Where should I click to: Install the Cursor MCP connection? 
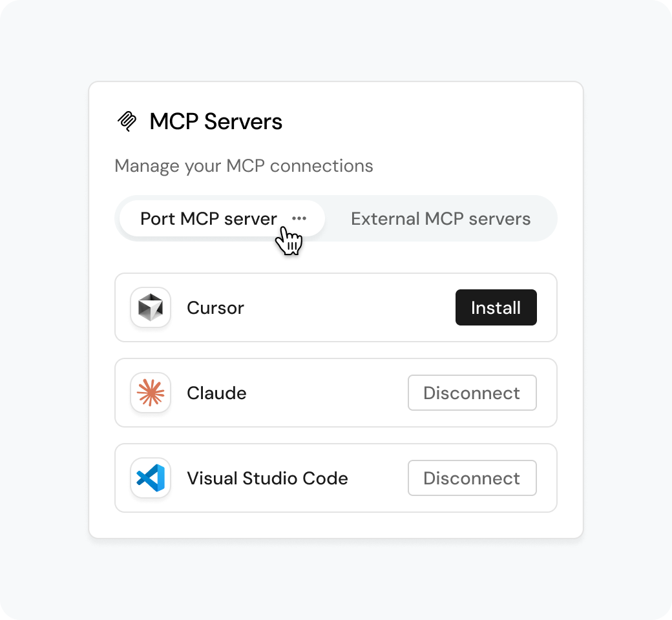(x=496, y=307)
